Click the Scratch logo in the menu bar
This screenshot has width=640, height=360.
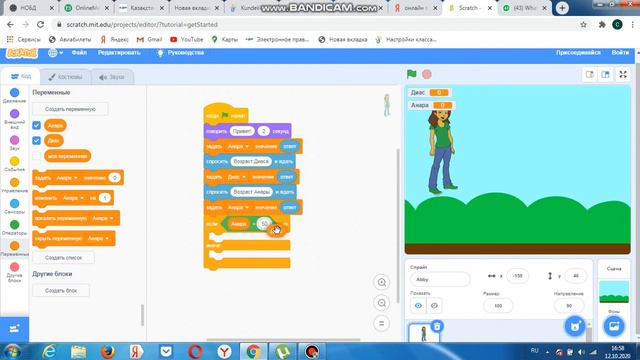click(x=22, y=53)
